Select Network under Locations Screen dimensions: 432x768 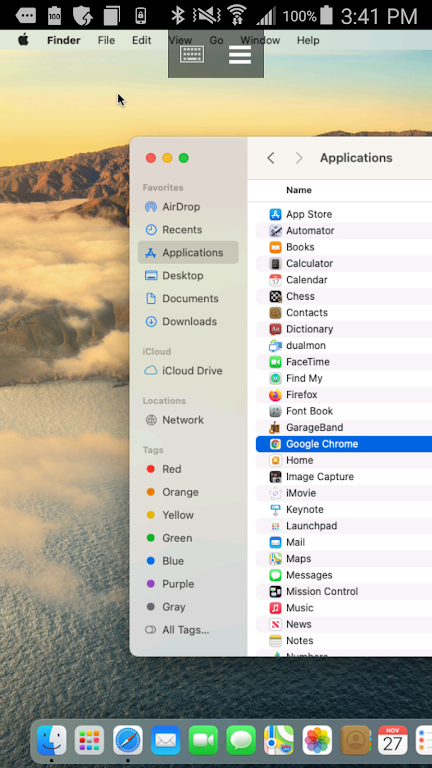coord(188,420)
